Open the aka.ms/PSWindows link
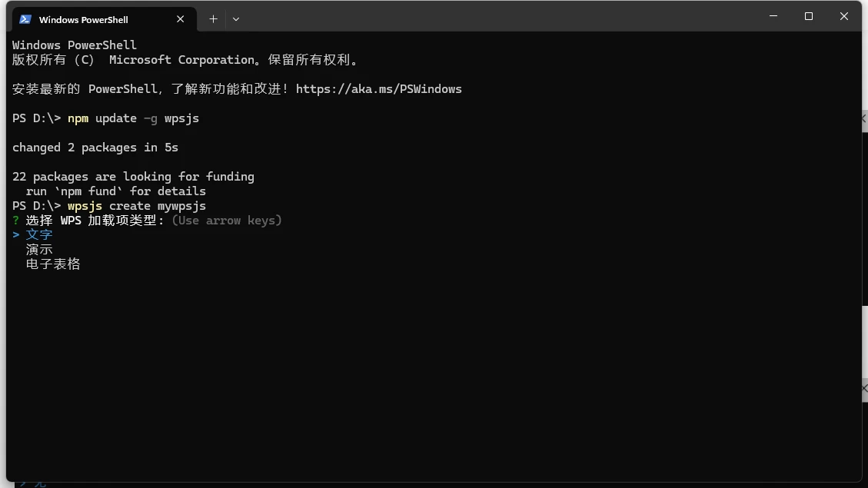 point(378,89)
